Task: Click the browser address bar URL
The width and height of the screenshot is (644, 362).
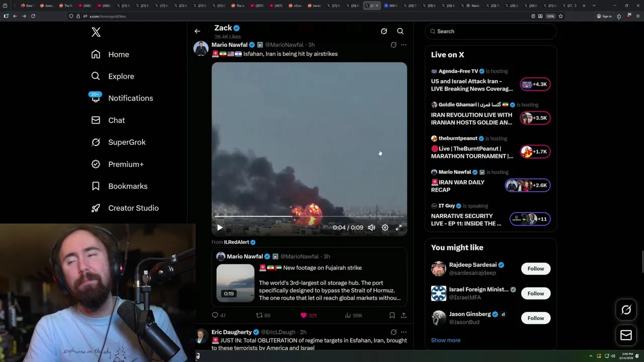Action: pos(108,17)
